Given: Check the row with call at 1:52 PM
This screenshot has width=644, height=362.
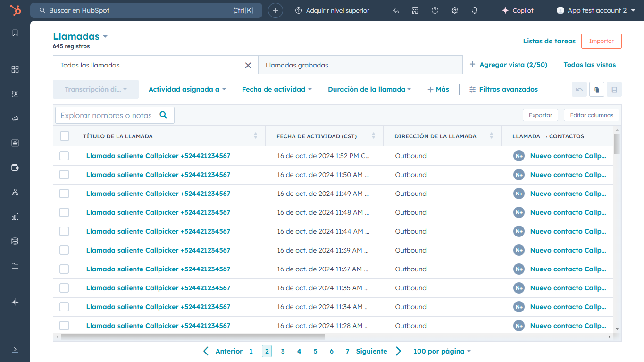Looking at the screenshot, I should click(64, 156).
